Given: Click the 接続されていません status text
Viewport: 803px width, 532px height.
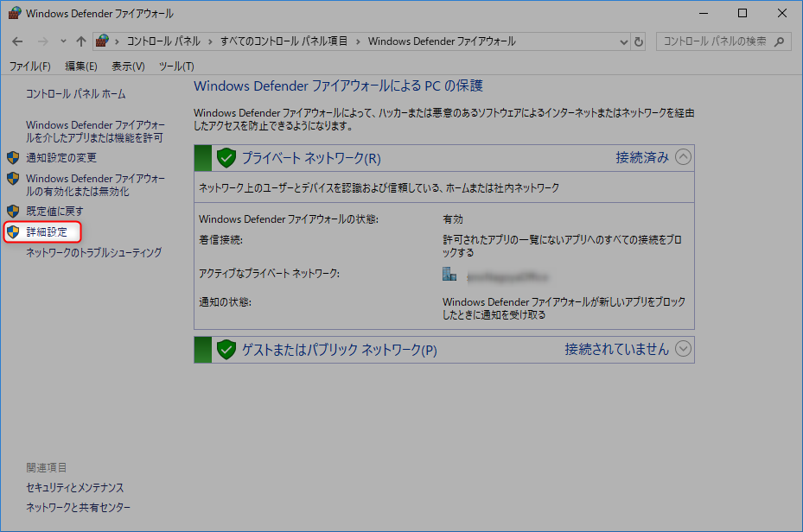Looking at the screenshot, I should 616,350.
